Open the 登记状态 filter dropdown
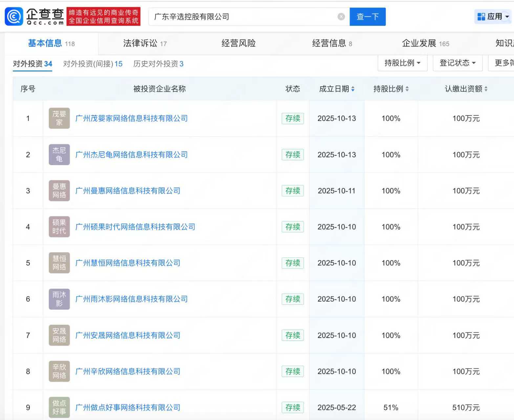The height and width of the screenshot is (420, 514). click(458, 63)
